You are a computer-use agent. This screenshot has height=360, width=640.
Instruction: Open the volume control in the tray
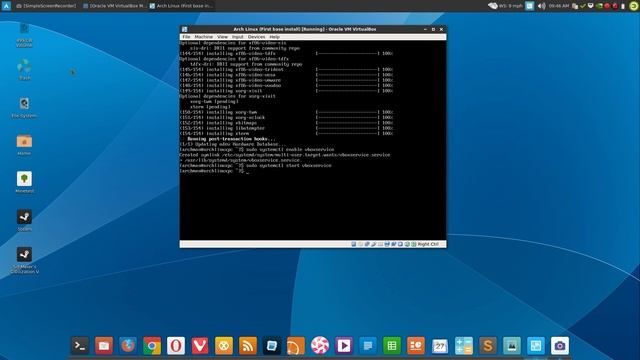point(541,6)
